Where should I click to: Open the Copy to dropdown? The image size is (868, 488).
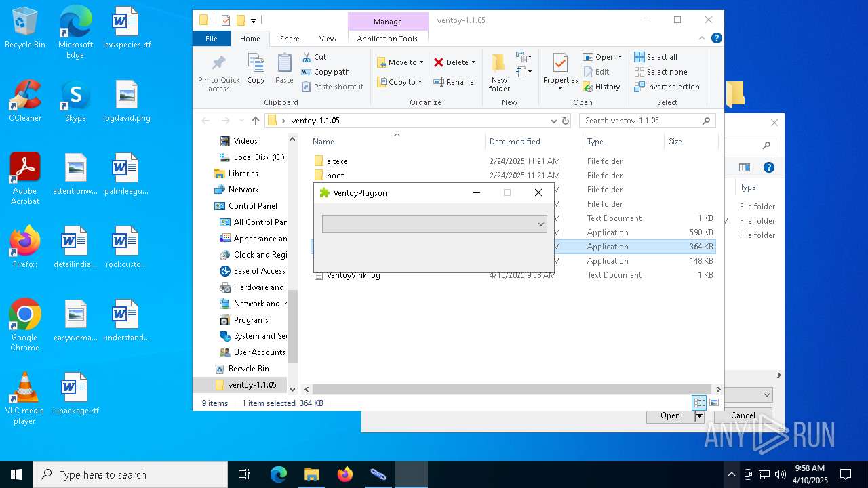coord(399,82)
